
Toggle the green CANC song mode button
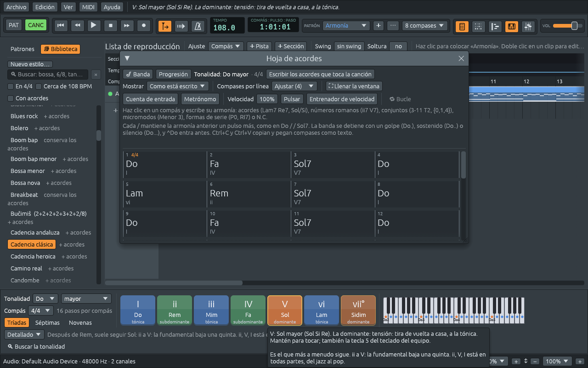(x=36, y=25)
